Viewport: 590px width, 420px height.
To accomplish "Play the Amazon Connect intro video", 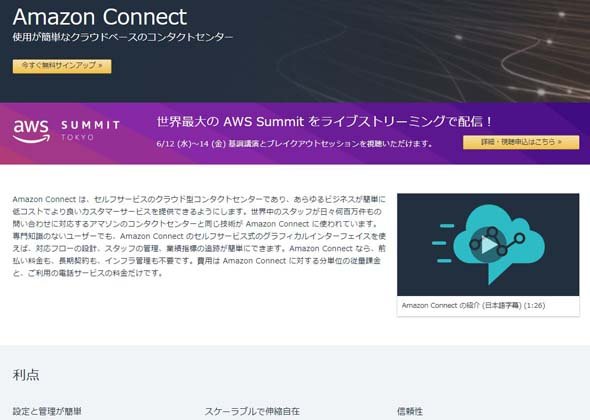I will [x=488, y=245].
